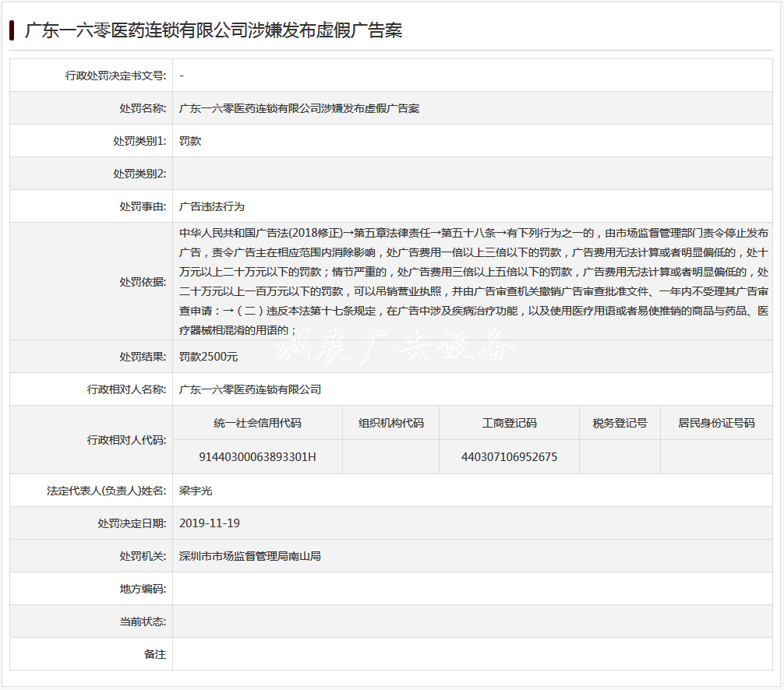The image size is (784, 690).
Task: Click the empty 备注 field cell
Action: [472, 654]
